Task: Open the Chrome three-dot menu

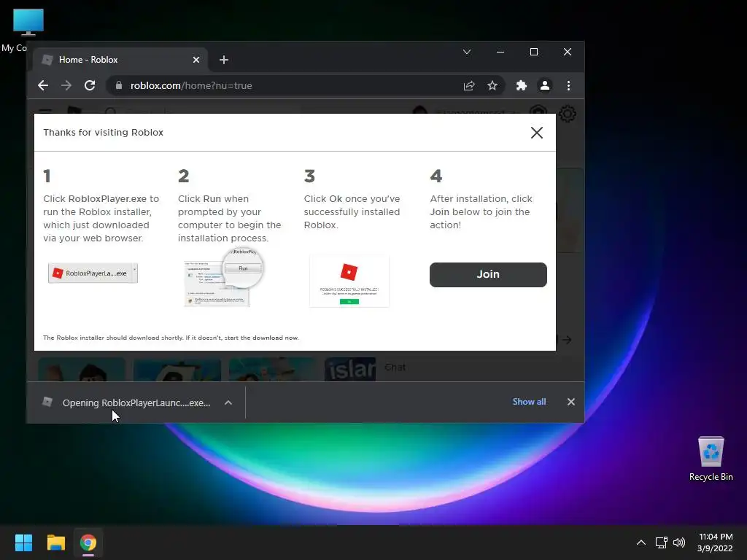Action: pos(568,86)
